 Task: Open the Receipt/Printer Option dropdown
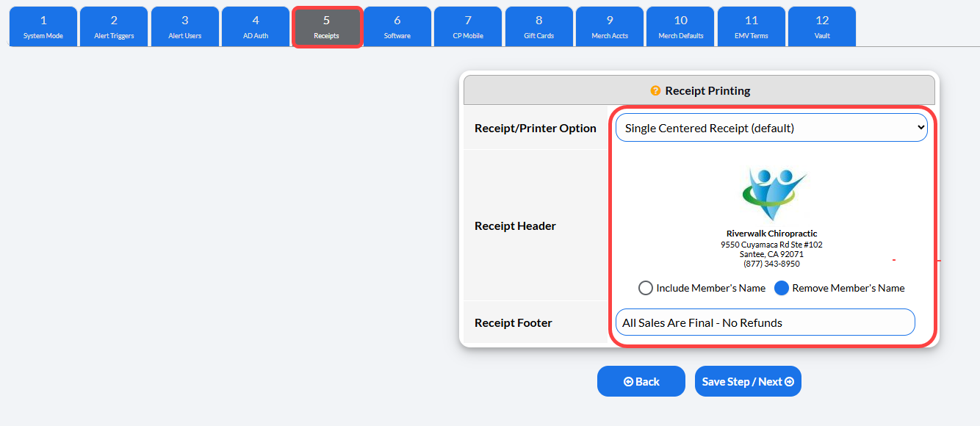tap(771, 128)
